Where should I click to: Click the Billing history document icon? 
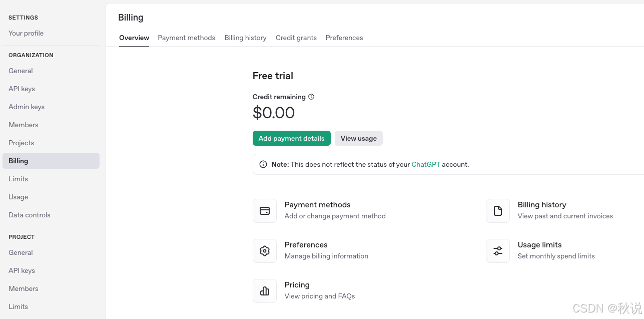click(x=498, y=211)
